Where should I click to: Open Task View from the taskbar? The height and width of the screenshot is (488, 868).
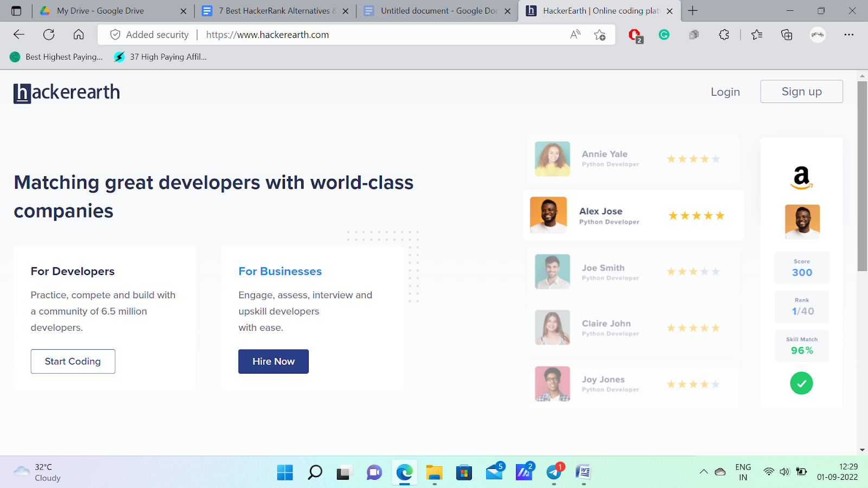[x=344, y=472]
